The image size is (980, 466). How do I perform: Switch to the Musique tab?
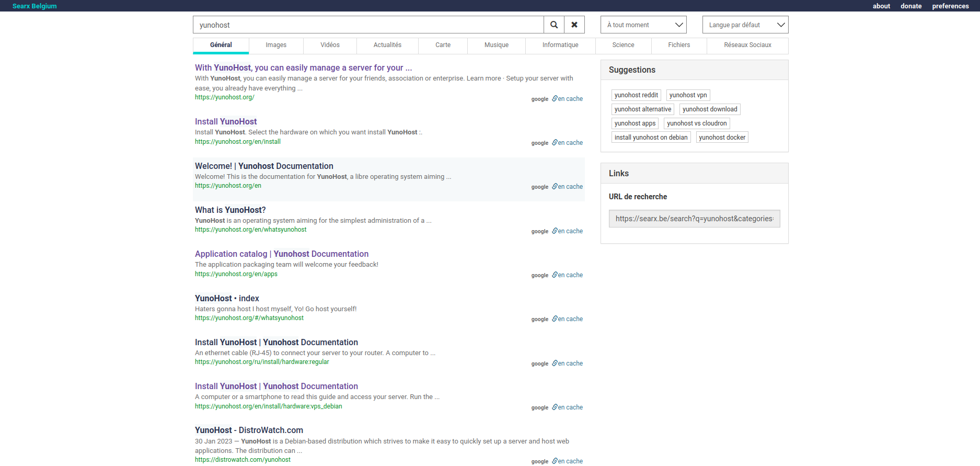[x=497, y=45]
